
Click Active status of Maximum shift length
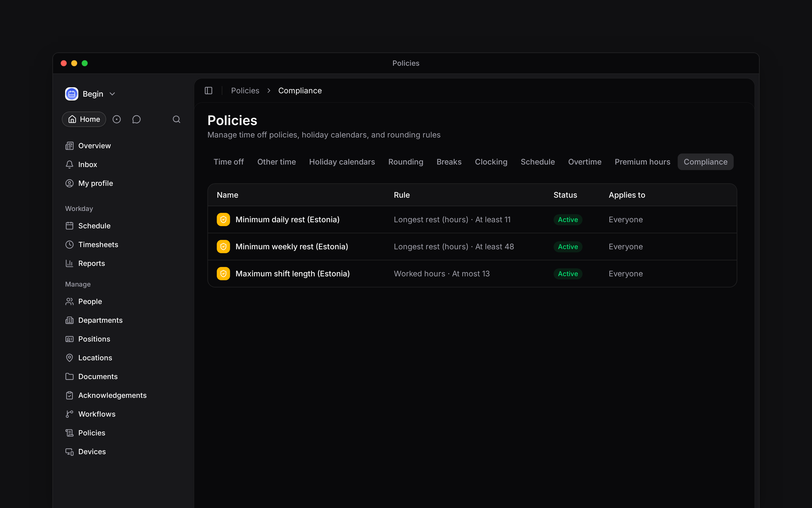pos(568,274)
